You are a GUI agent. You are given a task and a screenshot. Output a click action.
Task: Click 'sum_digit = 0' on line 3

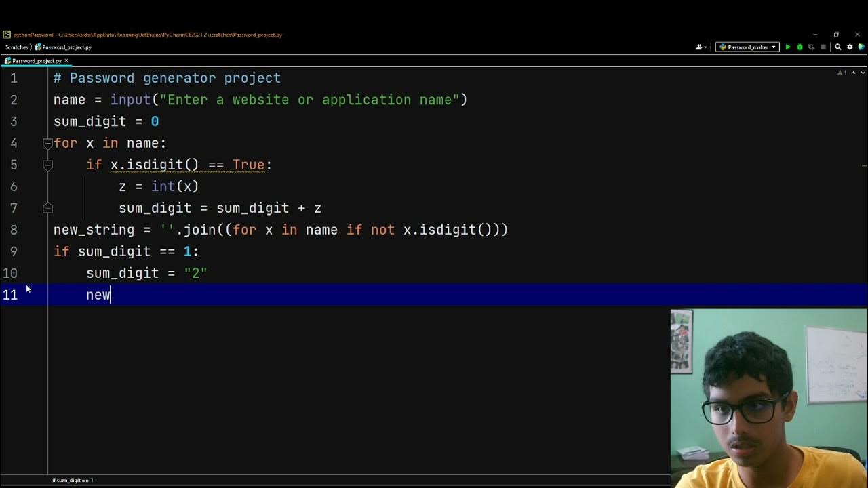click(x=106, y=121)
